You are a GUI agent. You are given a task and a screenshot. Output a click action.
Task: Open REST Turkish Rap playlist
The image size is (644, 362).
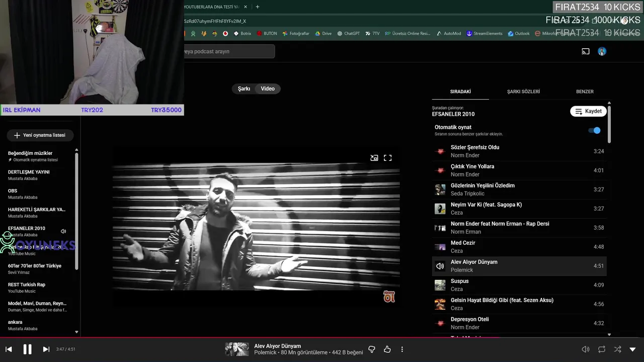click(x=37, y=288)
